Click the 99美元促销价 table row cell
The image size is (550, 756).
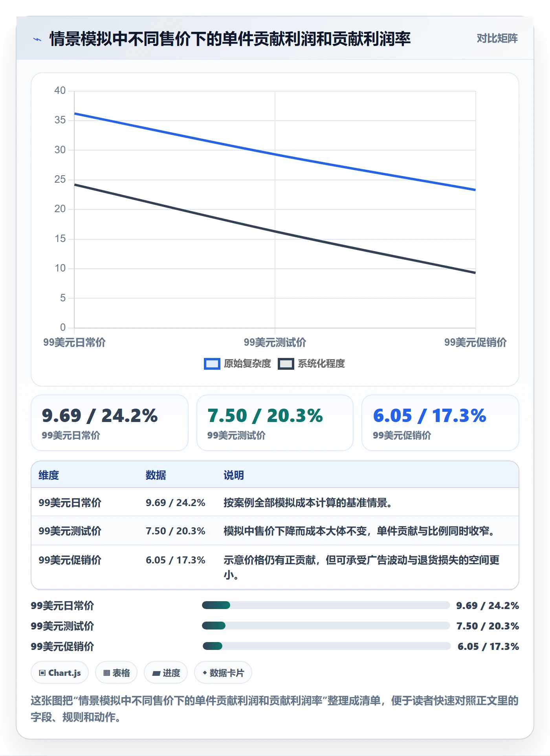[70, 560]
